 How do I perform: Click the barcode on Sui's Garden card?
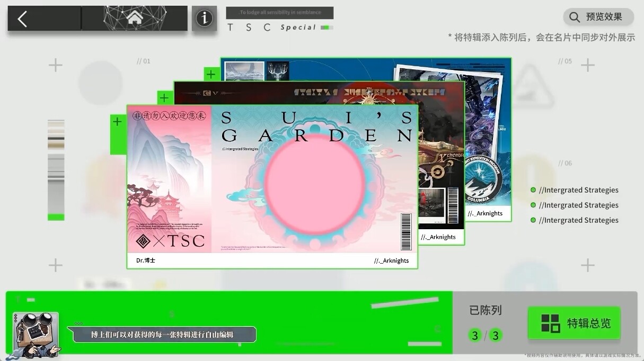coord(406,231)
